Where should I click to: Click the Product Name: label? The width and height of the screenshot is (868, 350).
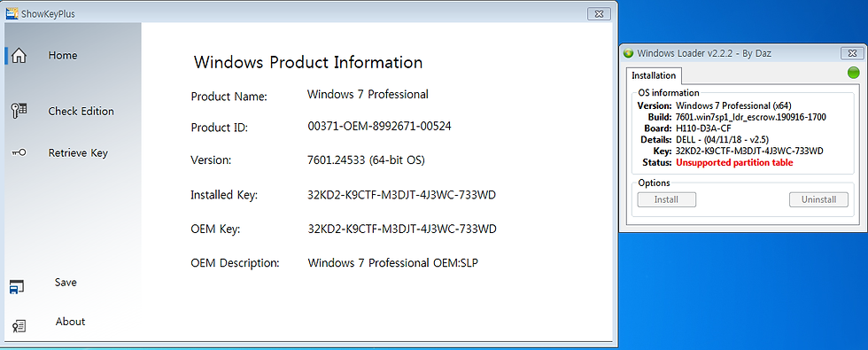tap(229, 97)
